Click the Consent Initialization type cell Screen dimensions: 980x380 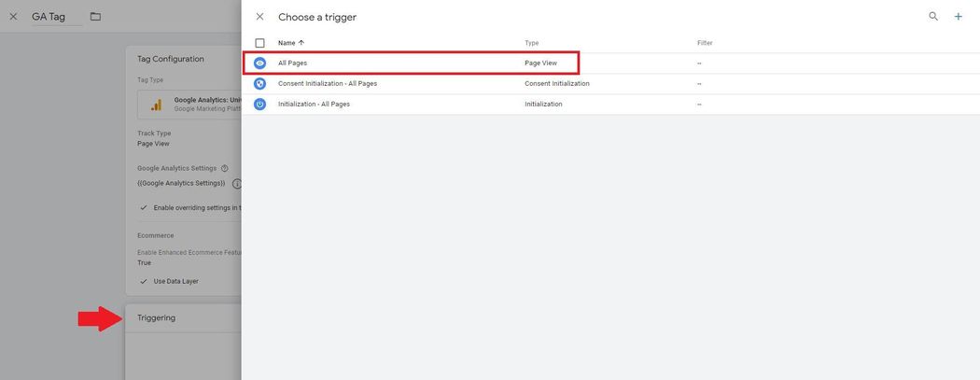point(557,84)
